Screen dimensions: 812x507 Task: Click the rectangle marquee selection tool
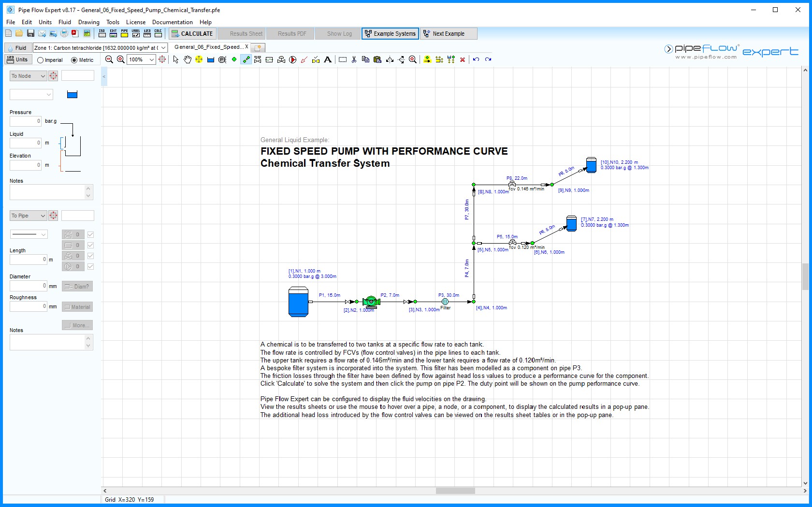point(343,59)
